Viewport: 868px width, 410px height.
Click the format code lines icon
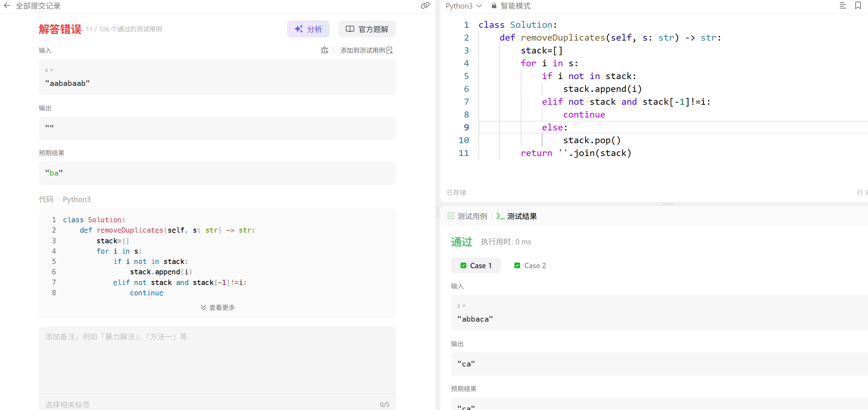coord(843,6)
